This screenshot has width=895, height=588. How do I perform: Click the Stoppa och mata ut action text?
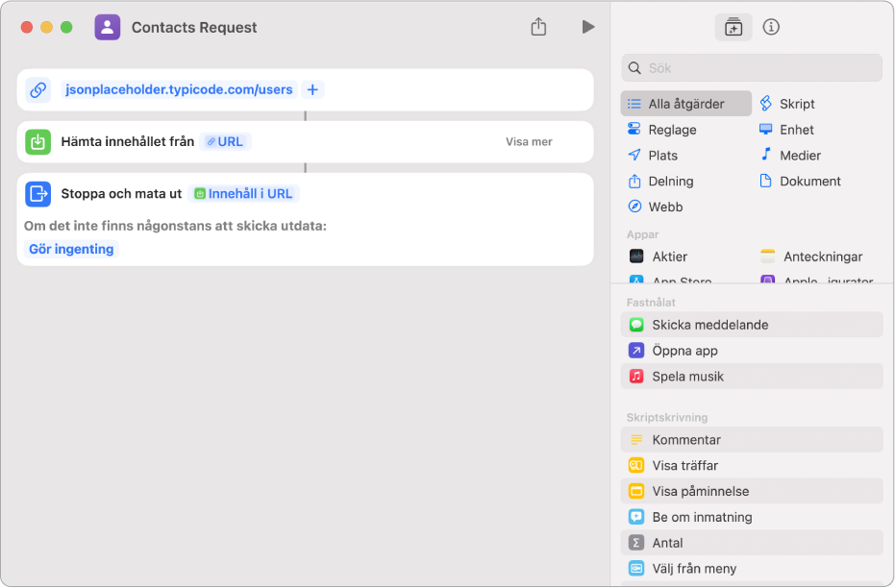pyautogui.click(x=121, y=193)
